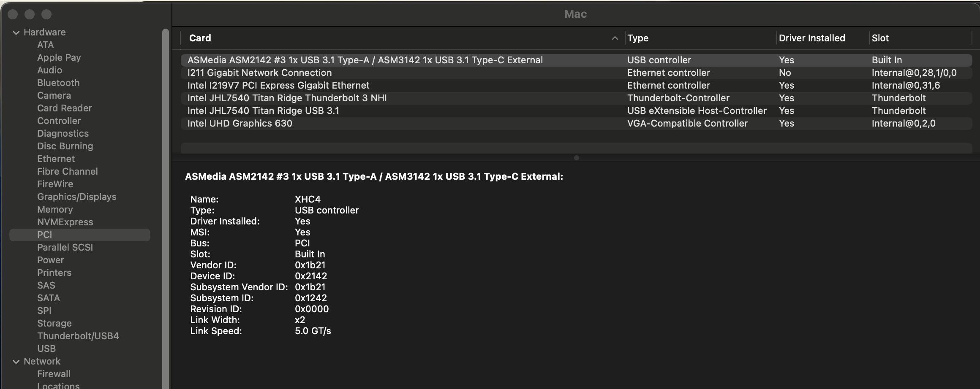Collapse the Network section chevron
The width and height of the screenshot is (980, 389).
[x=16, y=362]
